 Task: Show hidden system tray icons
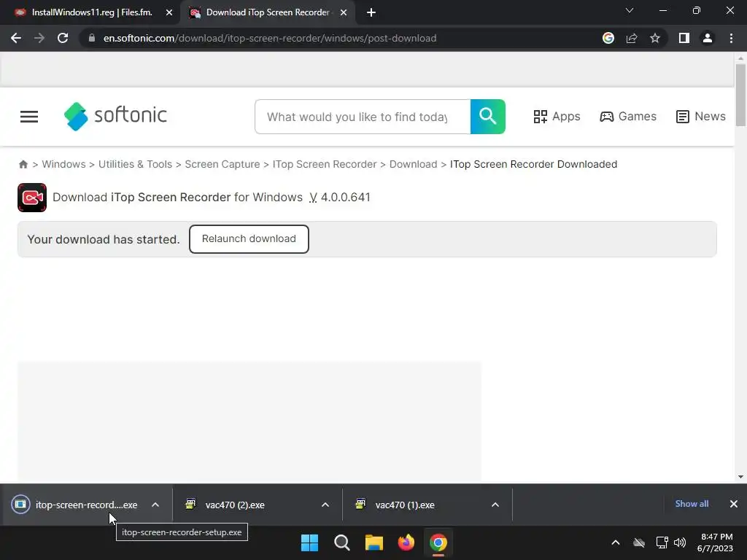click(616, 542)
